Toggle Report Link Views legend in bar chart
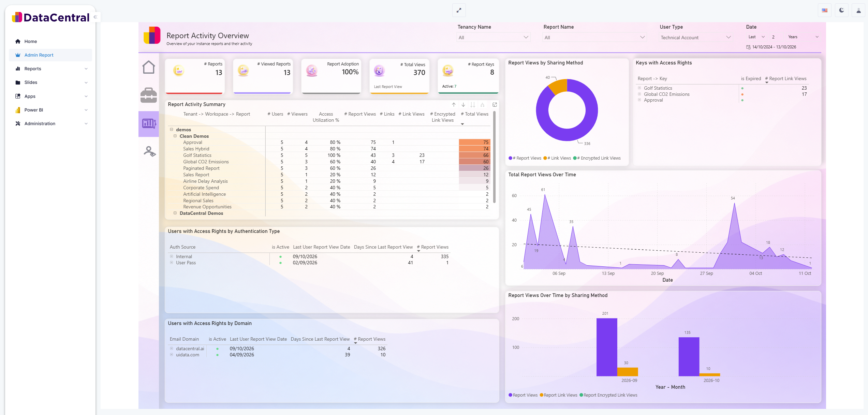Screen dimensions: 868x415 click(x=559, y=395)
